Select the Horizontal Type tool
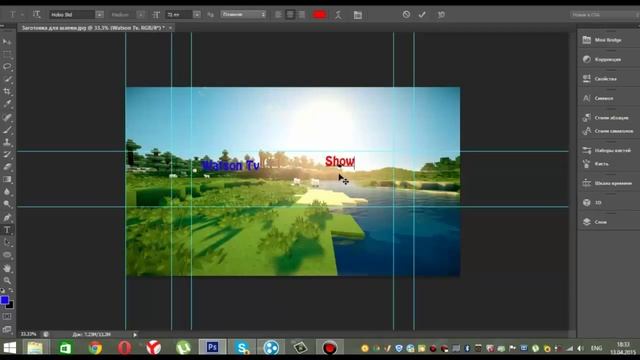The height and width of the screenshot is (360, 640). (7, 230)
